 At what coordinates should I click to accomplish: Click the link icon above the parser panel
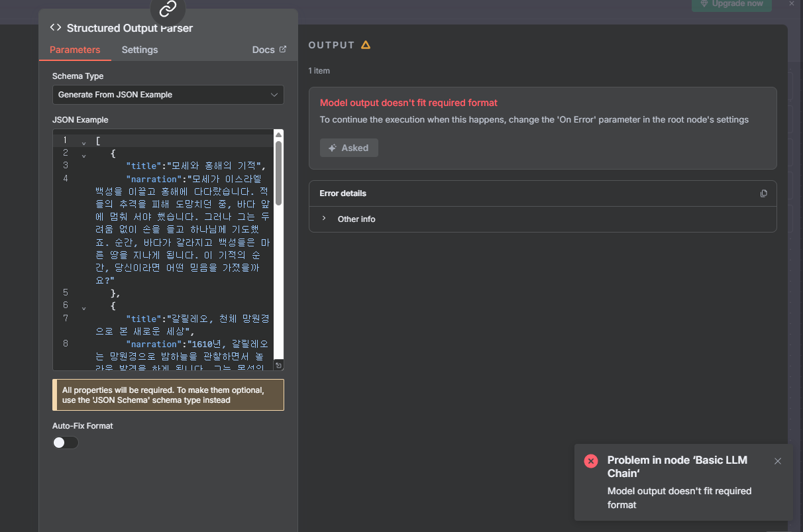[168, 9]
